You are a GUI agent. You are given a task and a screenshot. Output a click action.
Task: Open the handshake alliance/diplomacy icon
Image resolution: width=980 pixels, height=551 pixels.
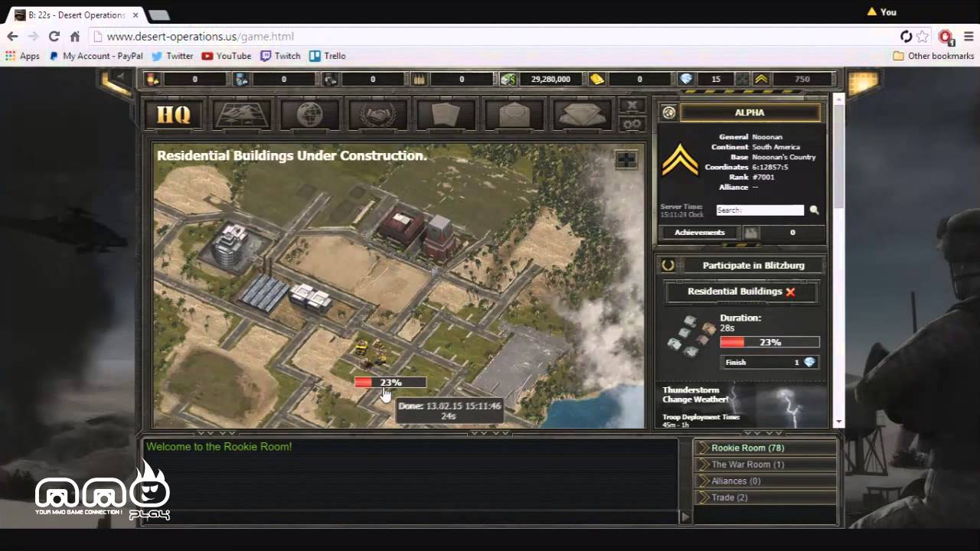[x=377, y=115]
